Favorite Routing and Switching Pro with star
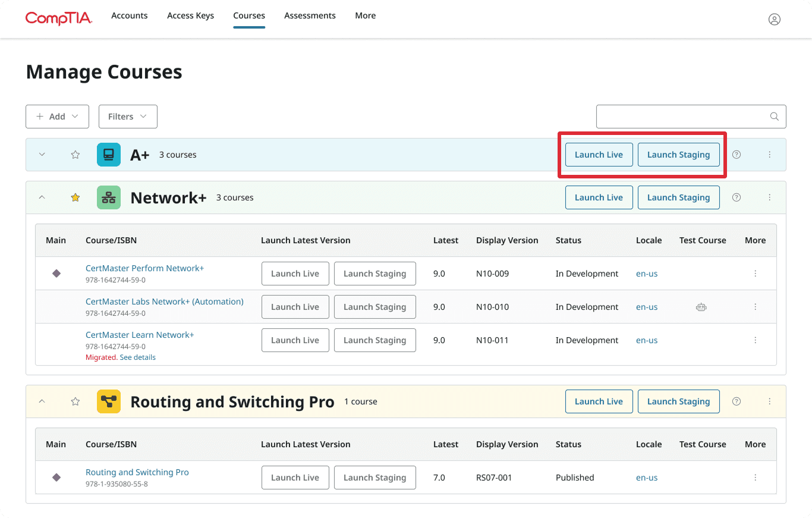 point(75,401)
